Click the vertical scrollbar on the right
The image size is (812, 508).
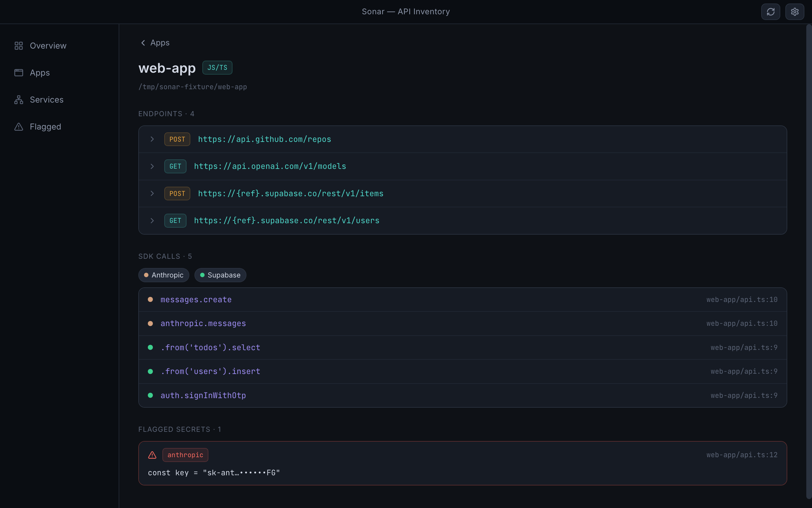[809, 261]
